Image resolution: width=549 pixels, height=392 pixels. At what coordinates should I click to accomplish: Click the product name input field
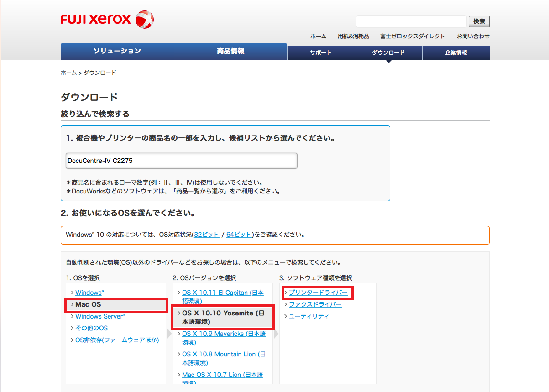(181, 161)
